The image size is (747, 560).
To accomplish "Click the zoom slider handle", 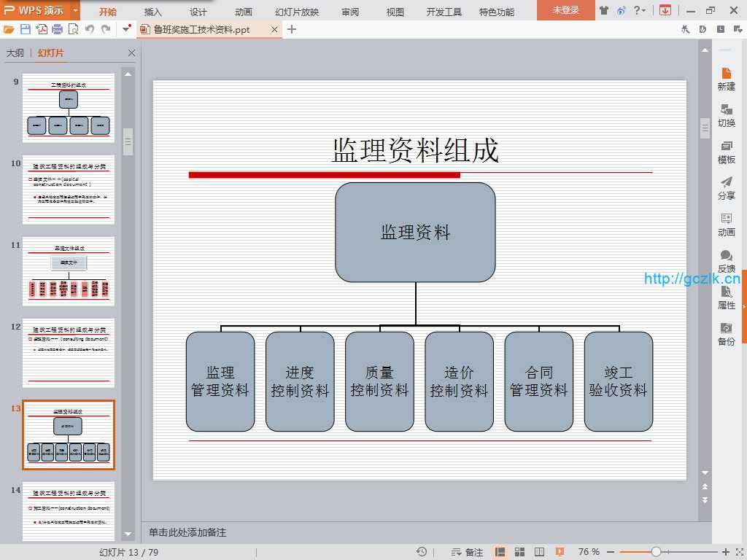I will point(656,552).
